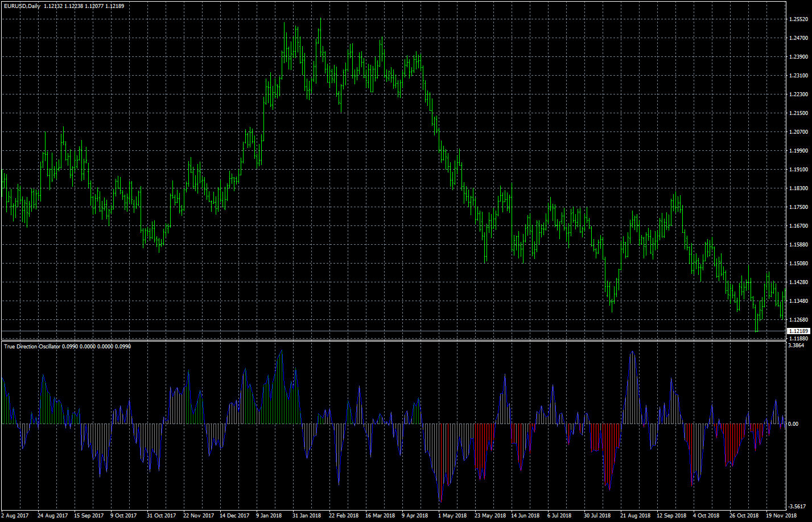The width and height of the screenshot is (812, 522).
Task: Click the 9 Jan 2018 date label
Action: 269,516
